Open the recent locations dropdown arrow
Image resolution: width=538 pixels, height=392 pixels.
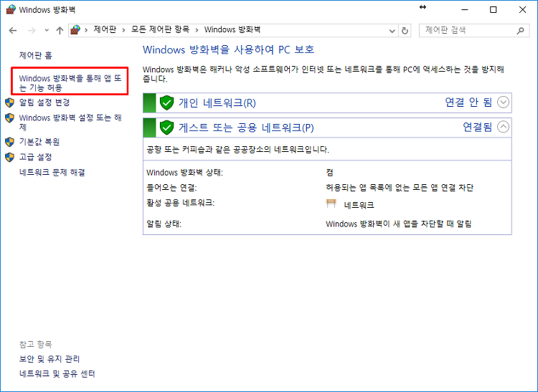click(47, 31)
